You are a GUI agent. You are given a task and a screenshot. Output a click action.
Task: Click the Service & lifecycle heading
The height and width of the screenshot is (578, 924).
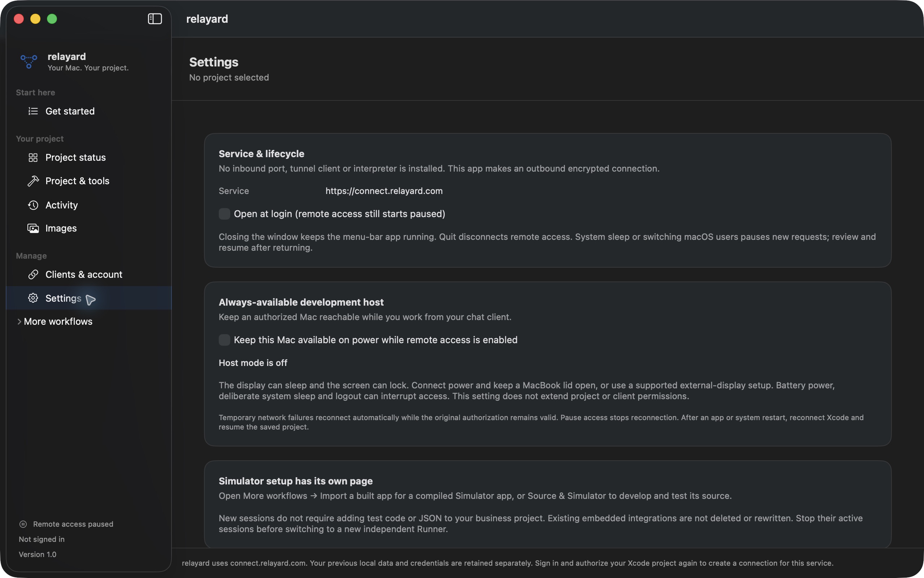tap(262, 154)
